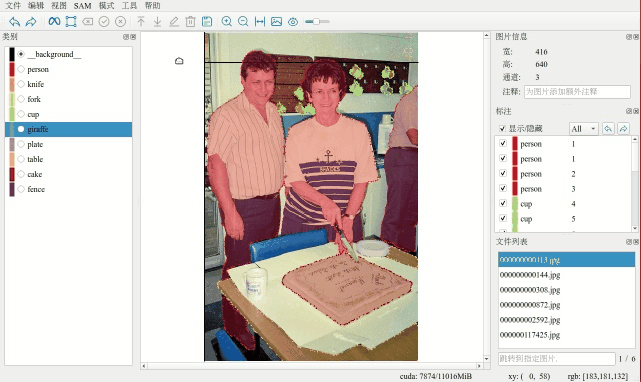This screenshot has width=641, height=382.
Task: Toggle the bitmap image view icon
Action: 276,21
